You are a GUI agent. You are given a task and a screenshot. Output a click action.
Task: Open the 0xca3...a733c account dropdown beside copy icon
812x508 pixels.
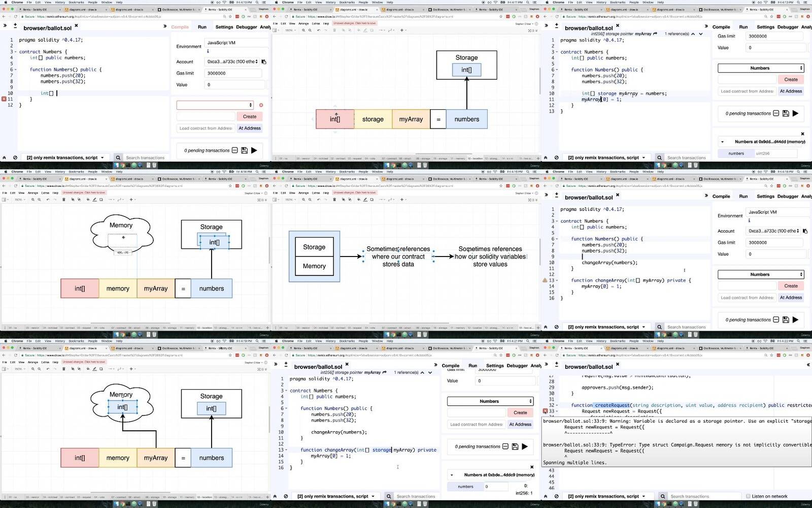[x=233, y=62]
